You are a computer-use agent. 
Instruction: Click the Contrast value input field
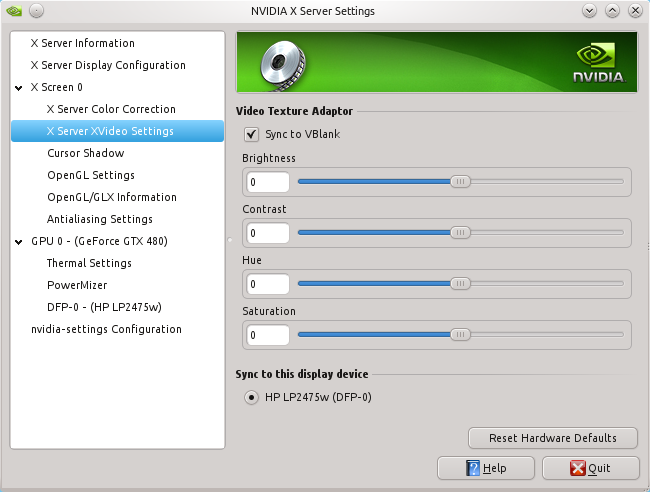(x=268, y=233)
